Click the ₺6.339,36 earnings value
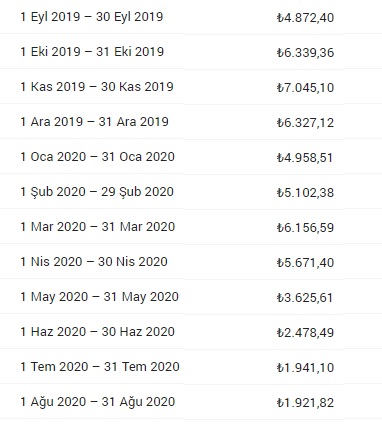 point(305,53)
